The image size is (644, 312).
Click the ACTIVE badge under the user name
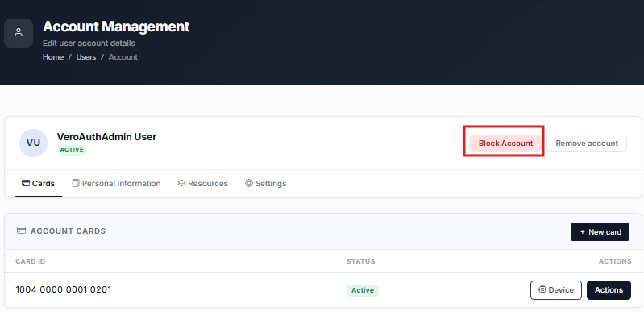click(72, 150)
